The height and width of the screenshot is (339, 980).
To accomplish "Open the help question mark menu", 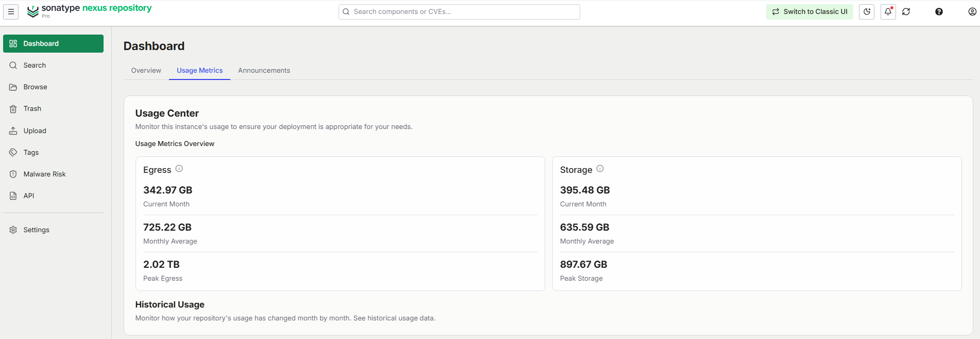I will pyautogui.click(x=939, y=12).
